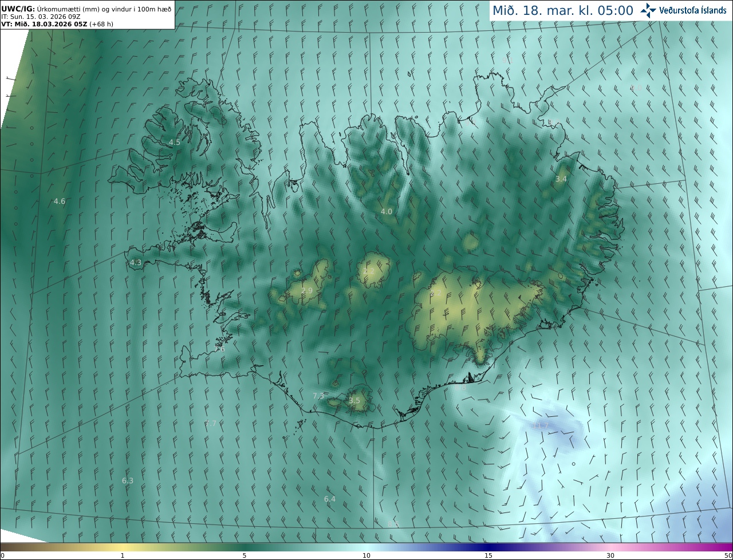Click the color scale tick label 10

click(x=366, y=555)
